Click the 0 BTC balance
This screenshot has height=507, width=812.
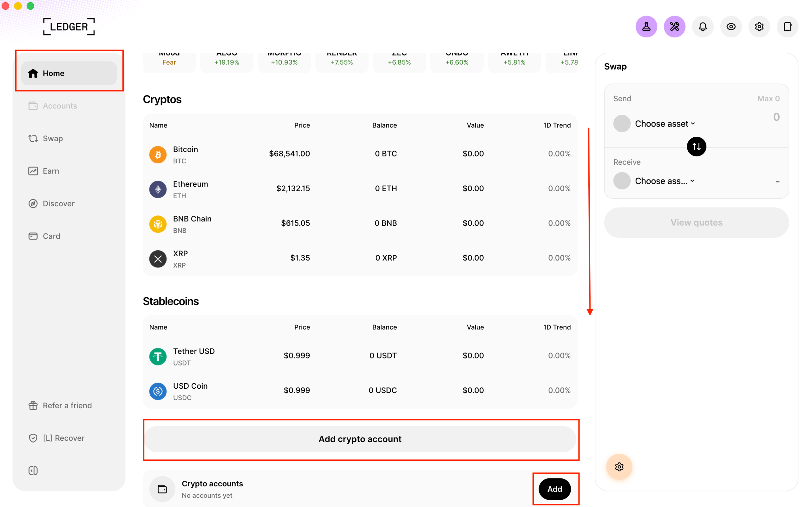click(386, 154)
